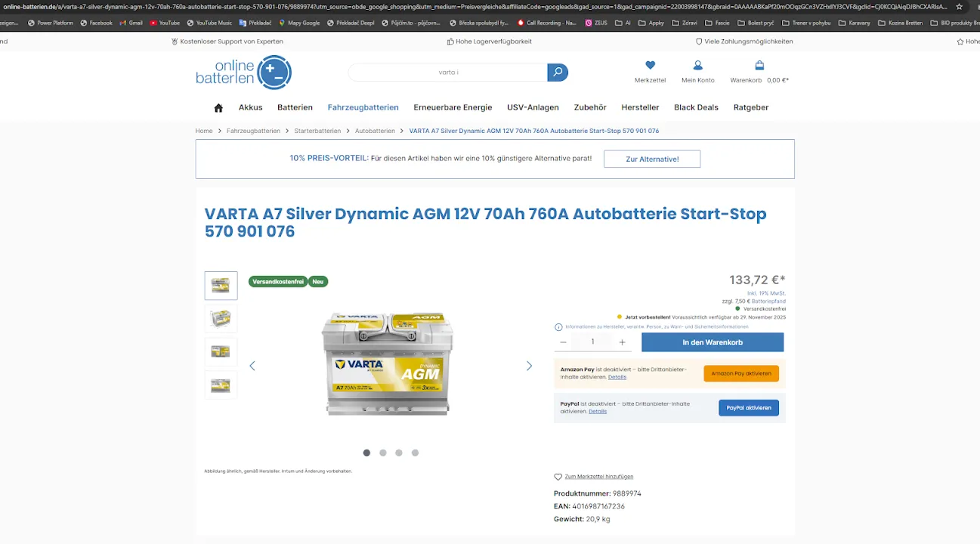980x544 pixels.
Task: Open the Inkl. 19% MwSt. link
Action: (x=766, y=293)
